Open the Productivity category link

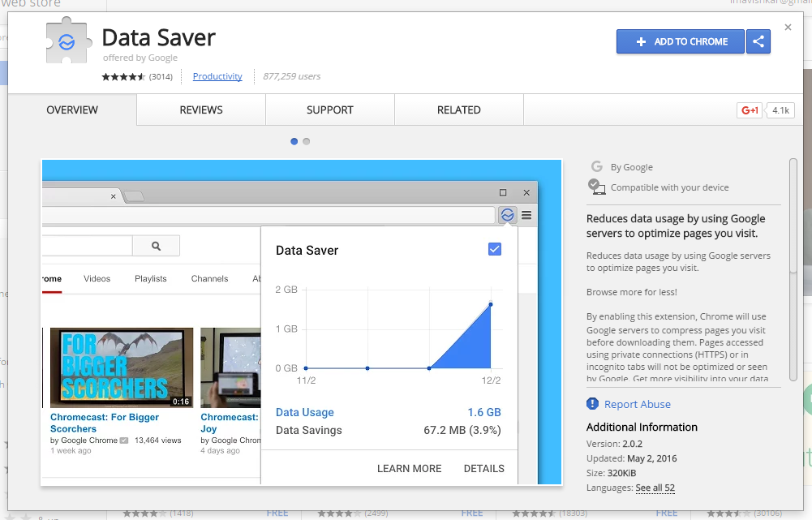pos(217,76)
